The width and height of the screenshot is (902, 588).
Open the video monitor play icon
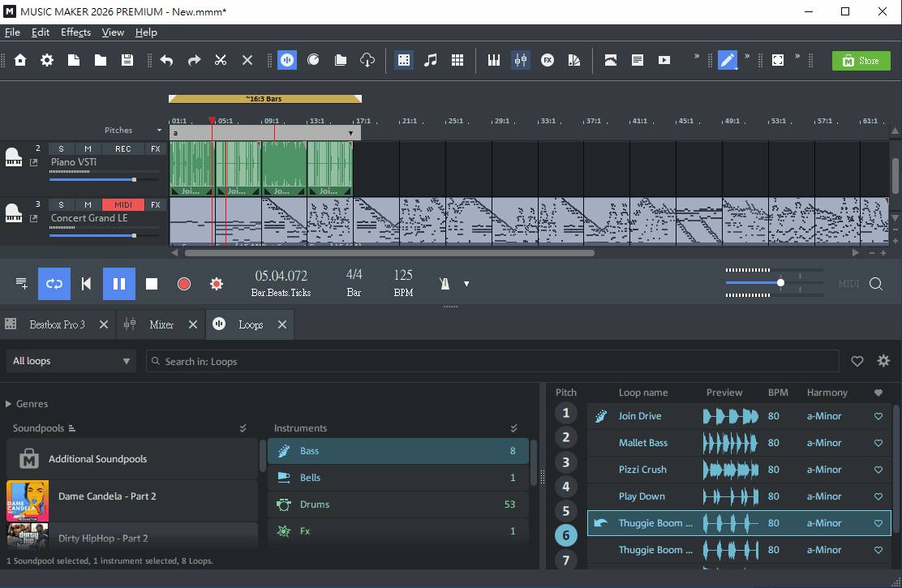click(x=664, y=60)
